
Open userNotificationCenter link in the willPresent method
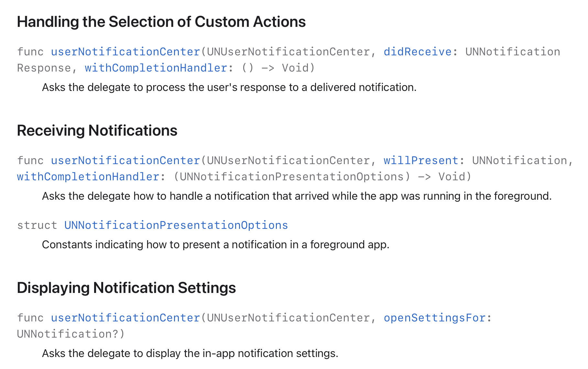click(126, 161)
